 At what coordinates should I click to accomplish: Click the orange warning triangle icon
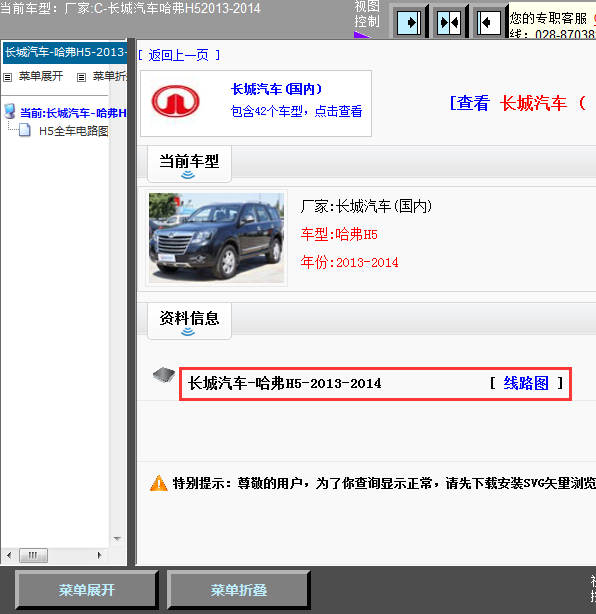pos(159,483)
